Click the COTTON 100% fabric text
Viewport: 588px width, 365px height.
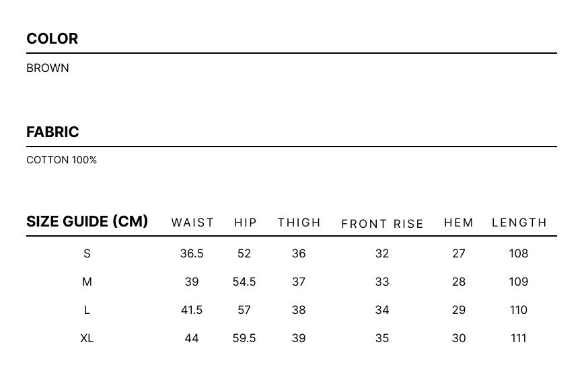pyautogui.click(x=62, y=160)
